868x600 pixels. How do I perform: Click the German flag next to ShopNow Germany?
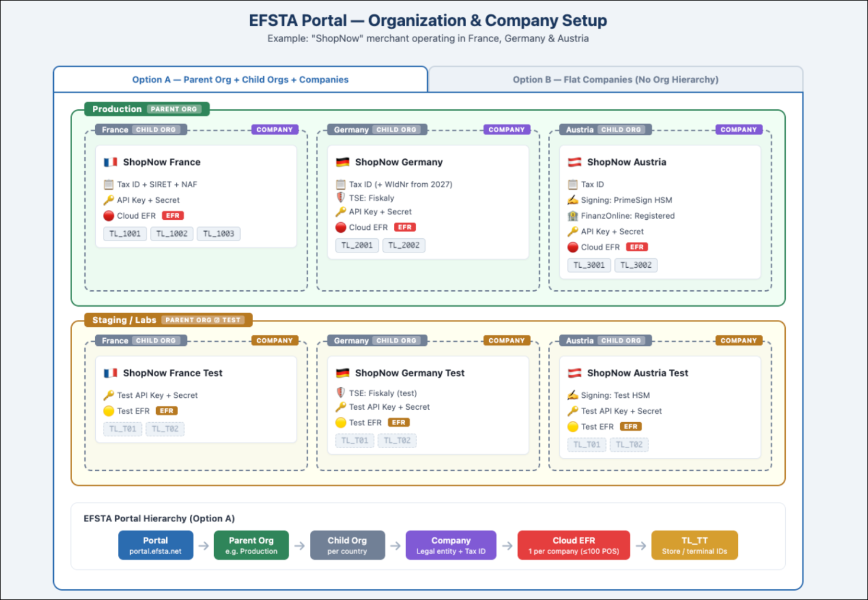pyautogui.click(x=343, y=162)
